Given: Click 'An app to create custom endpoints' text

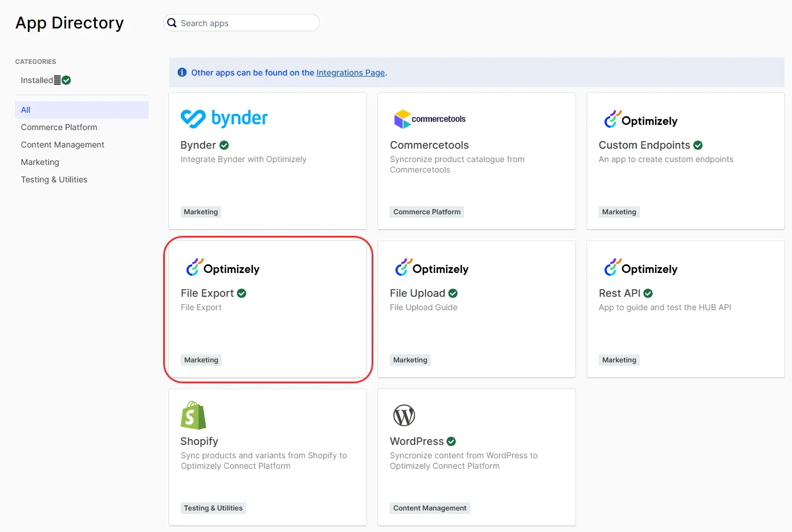Looking at the screenshot, I should (x=666, y=159).
